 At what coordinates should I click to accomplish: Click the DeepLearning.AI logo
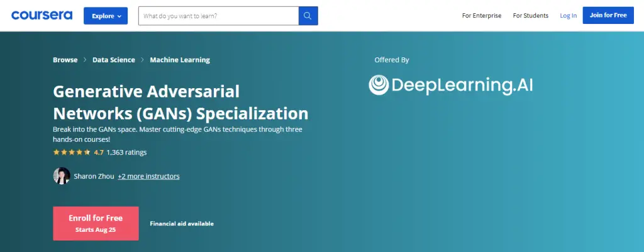[450, 85]
